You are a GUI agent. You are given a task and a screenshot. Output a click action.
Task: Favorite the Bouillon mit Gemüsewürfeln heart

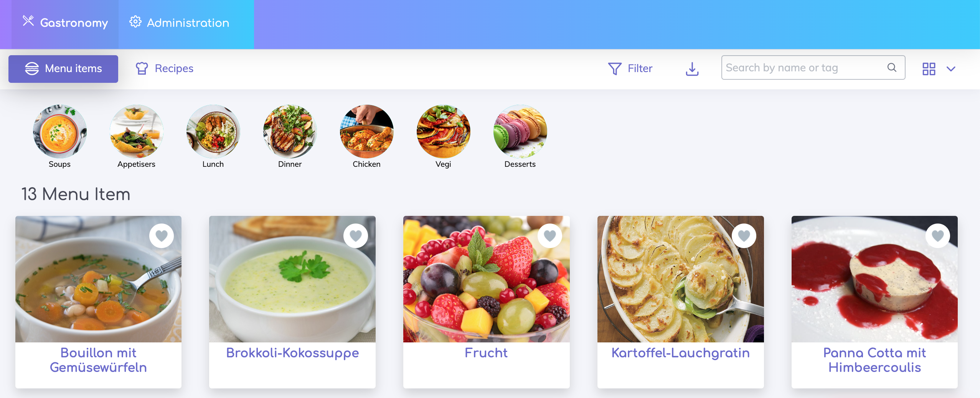coord(162,236)
